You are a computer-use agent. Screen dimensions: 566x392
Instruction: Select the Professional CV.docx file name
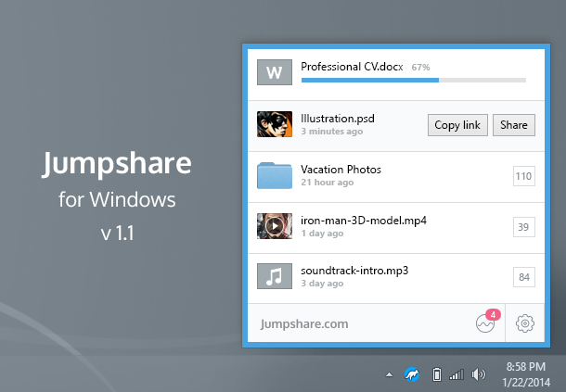352,67
